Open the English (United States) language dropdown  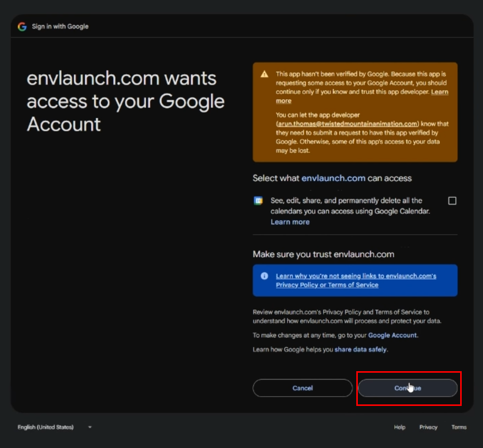pyautogui.click(x=55, y=427)
